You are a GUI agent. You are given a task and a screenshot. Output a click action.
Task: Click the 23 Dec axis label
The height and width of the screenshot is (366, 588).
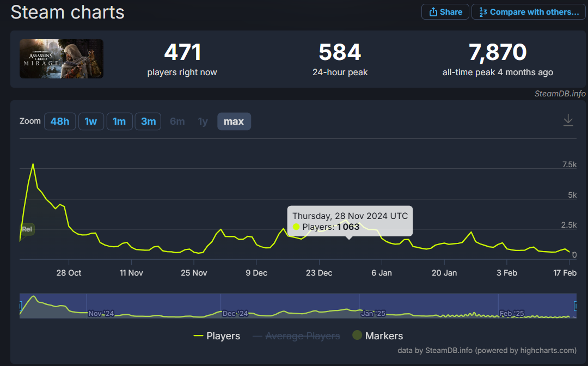319,273
